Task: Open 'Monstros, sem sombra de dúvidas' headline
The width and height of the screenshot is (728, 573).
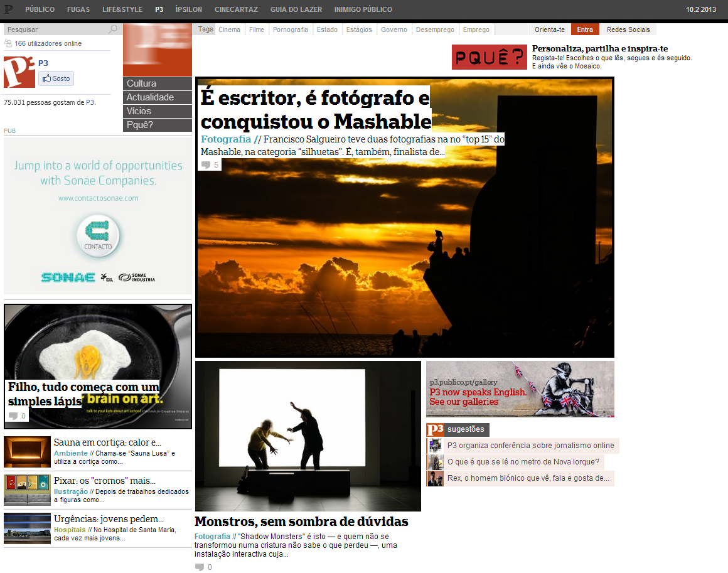Action: click(x=301, y=522)
